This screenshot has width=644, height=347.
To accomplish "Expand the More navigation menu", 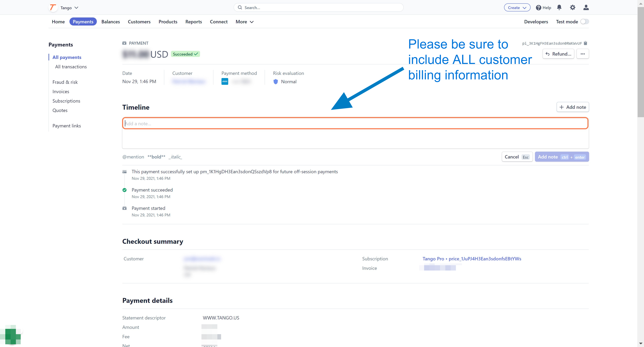I will [245, 22].
